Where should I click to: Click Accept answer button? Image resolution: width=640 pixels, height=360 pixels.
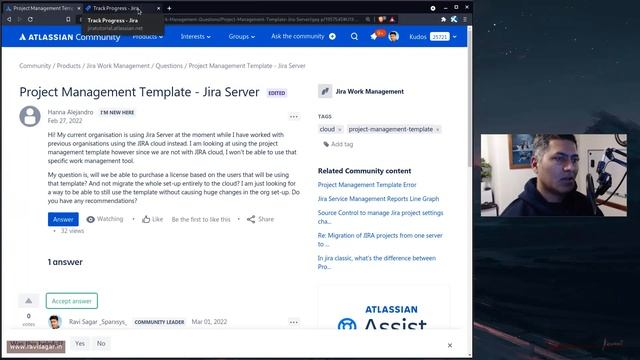pyautogui.click(x=72, y=301)
